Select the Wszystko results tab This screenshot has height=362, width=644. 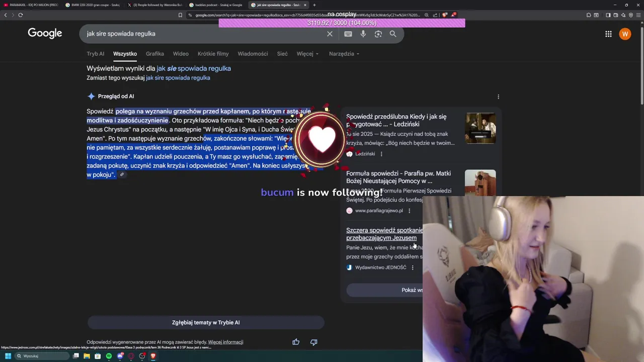125,54
